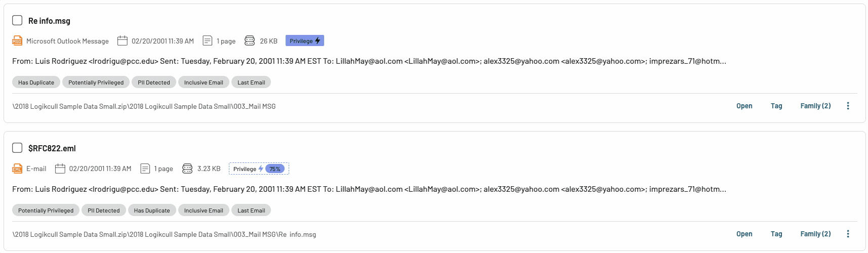Screen dimensions: 868x253
Task: Select the $RFC822.eml document checkbox
Action: [x=17, y=148]
